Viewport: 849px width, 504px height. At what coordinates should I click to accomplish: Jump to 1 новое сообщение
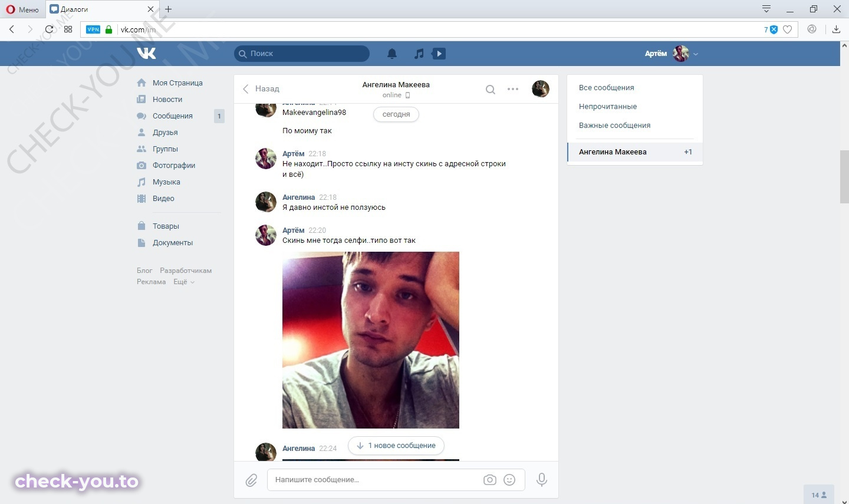pos(396,446)
